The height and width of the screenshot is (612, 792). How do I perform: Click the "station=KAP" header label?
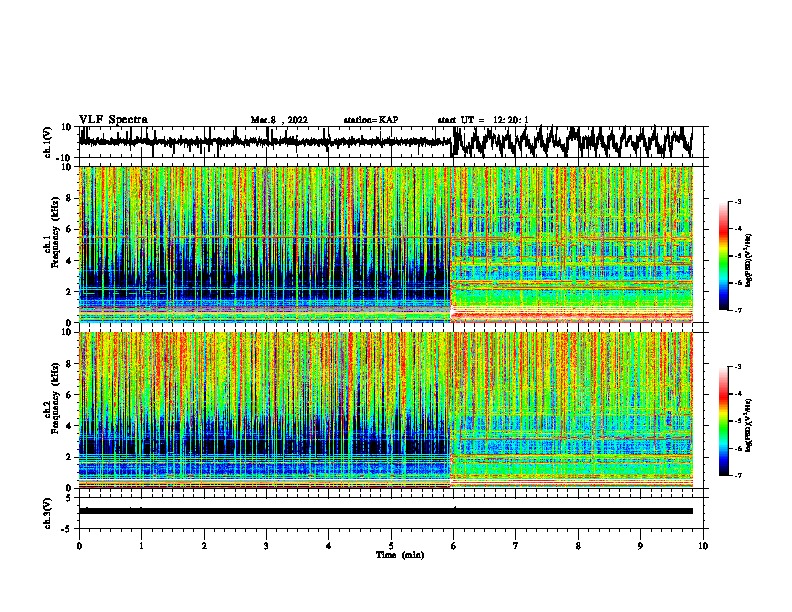point(371,120)
